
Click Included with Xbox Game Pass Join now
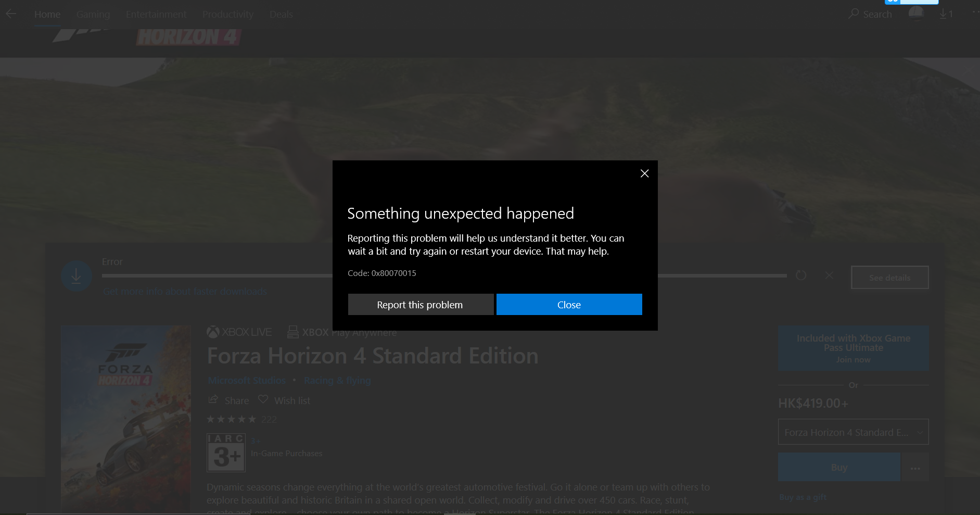[853, 348]
